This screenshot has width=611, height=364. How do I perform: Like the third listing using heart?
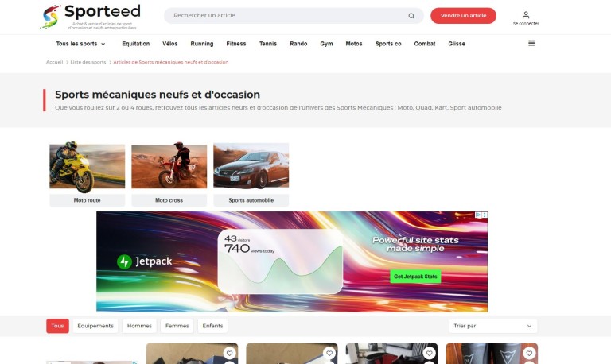[x=429, y=353]
